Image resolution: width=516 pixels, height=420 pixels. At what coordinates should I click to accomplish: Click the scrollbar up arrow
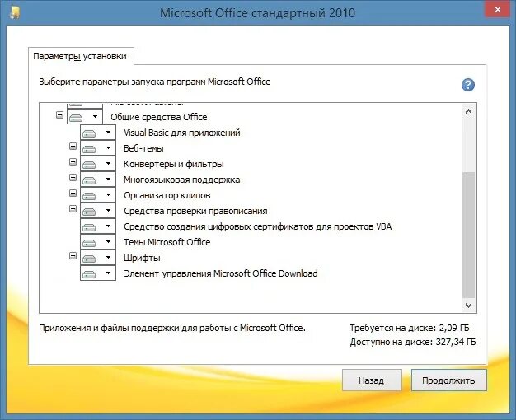tap(469, 111)
